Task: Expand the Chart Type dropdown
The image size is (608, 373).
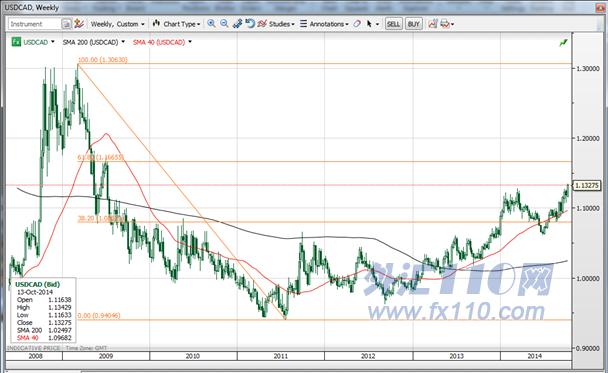Action: click(176, 24)
